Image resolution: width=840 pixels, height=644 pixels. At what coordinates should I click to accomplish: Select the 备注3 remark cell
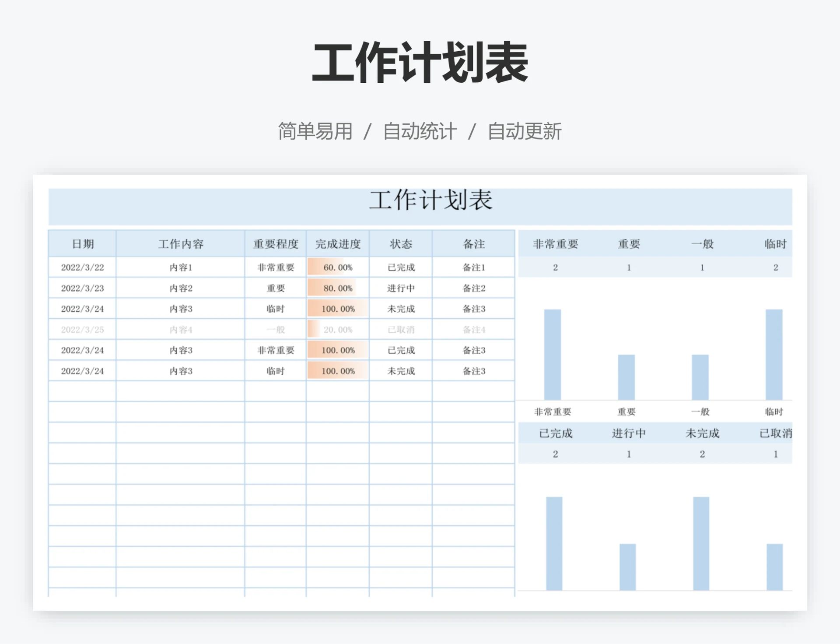tap(472, 308)
